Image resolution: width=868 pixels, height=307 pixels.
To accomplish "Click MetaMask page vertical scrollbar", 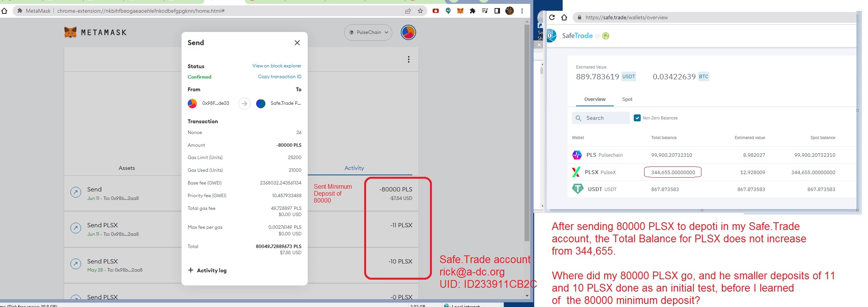I will [x=527, y=133].
